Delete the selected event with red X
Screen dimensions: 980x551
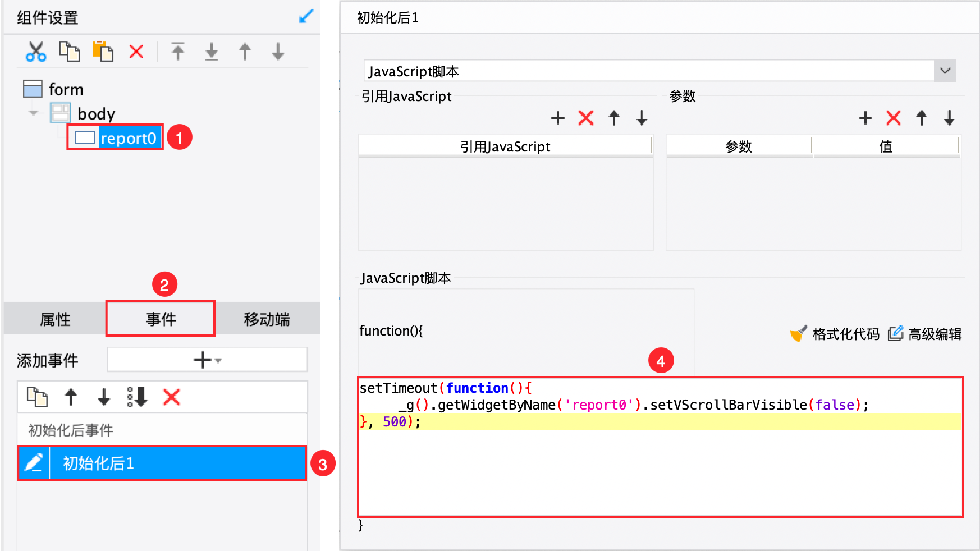tap(171, 397)
